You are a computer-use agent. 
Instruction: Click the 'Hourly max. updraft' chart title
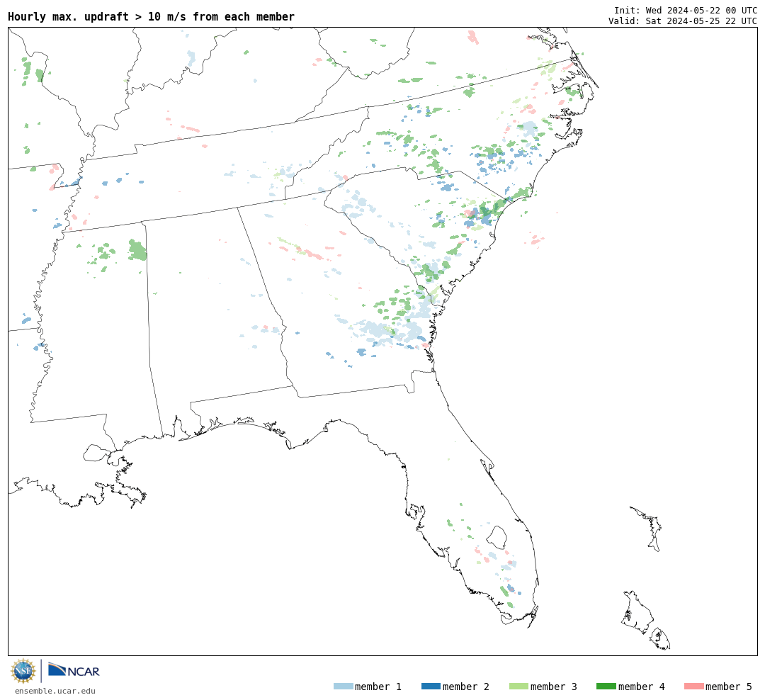point(152,16)
